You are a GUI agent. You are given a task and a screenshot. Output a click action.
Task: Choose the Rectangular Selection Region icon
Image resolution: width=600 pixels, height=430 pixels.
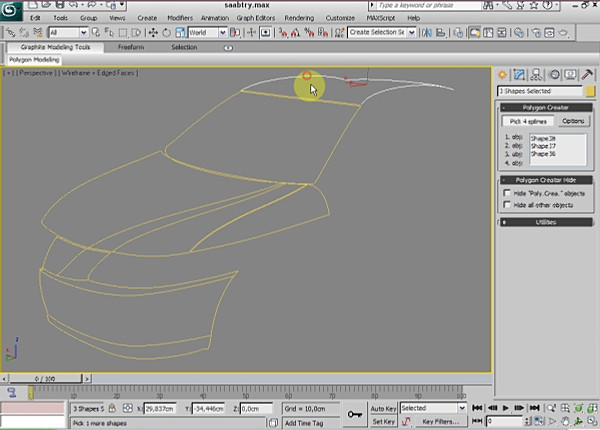coord(123,33)
